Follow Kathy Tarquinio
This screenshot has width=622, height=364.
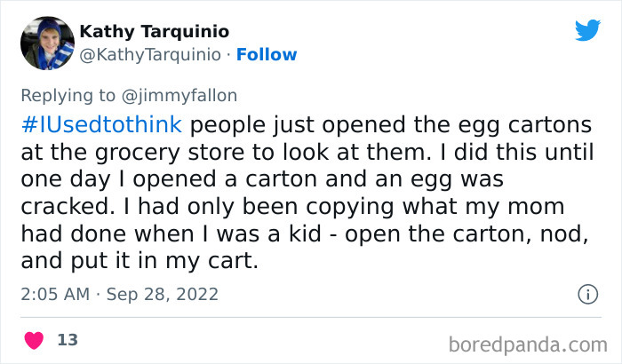267,55
